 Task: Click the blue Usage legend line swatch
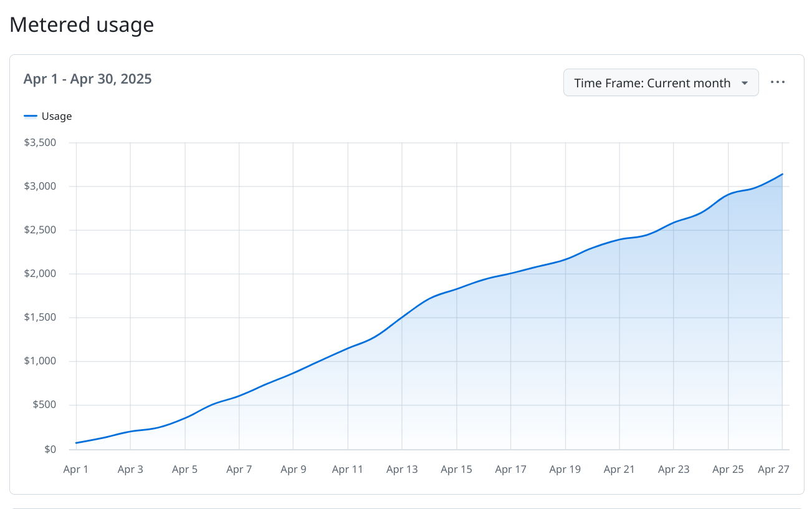pos(31,116)
